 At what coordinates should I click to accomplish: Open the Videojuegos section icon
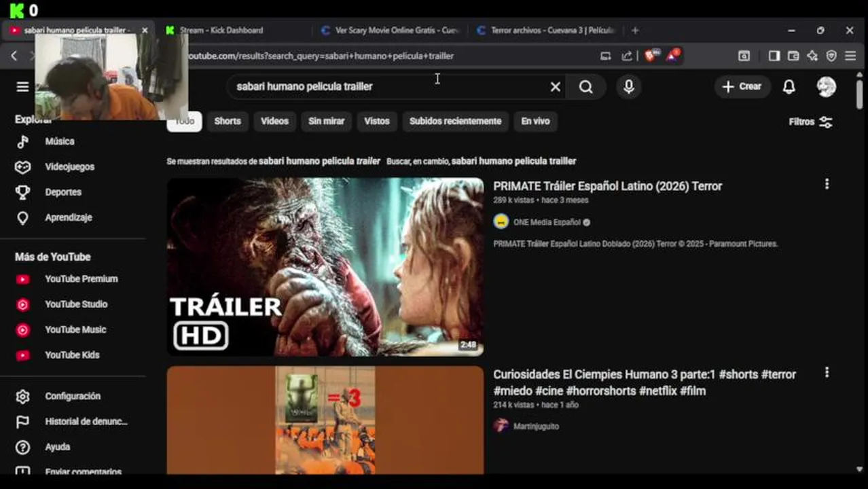click(22, 166)
